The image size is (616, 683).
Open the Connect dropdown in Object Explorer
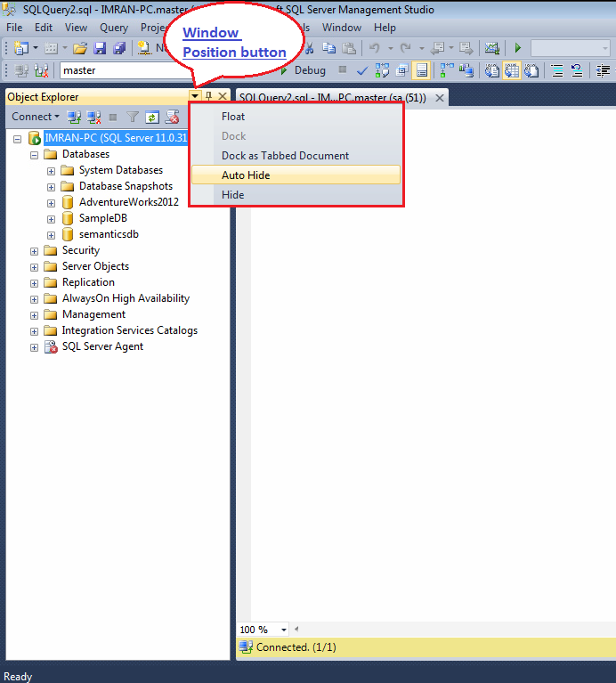[x=36, y=117]
